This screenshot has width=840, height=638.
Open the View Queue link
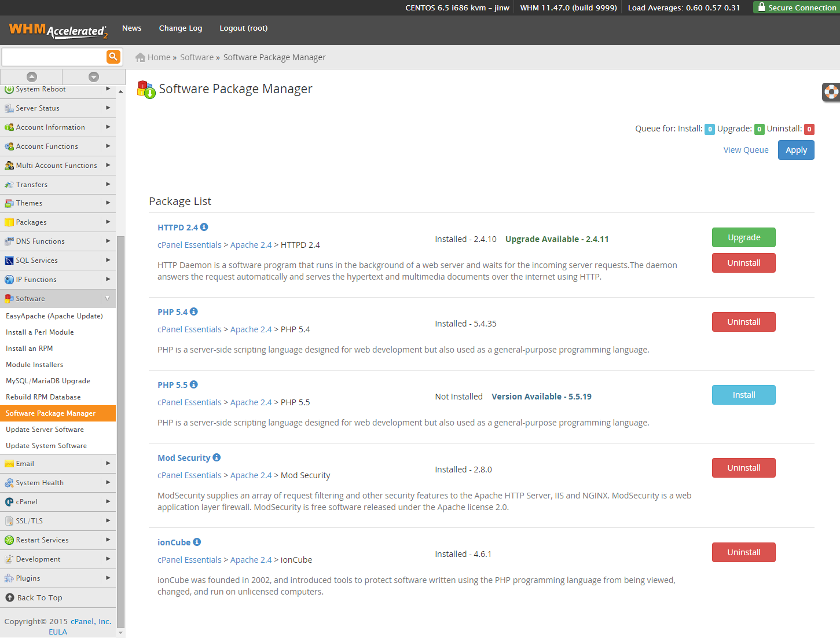coord(746,150)
